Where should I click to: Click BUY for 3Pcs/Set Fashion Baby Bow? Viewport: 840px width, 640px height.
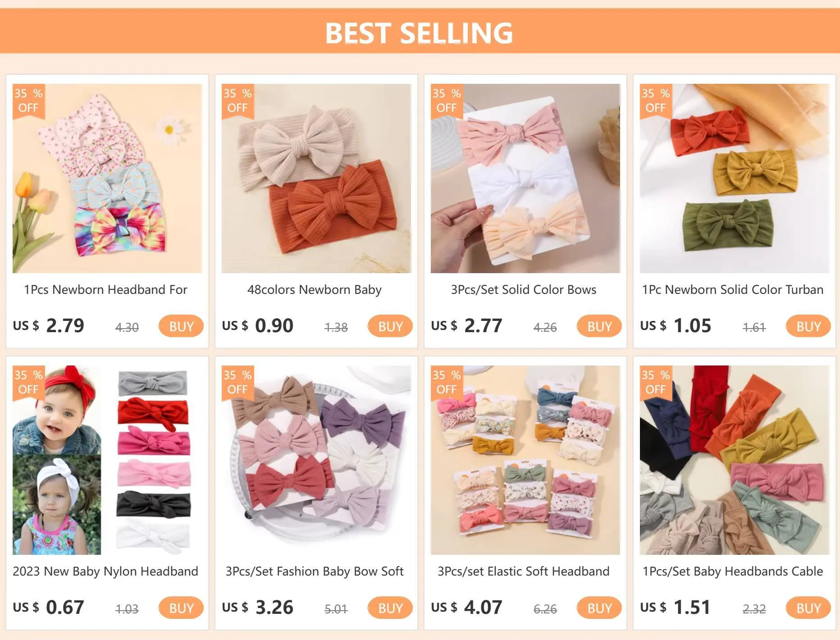click(390, 608)
